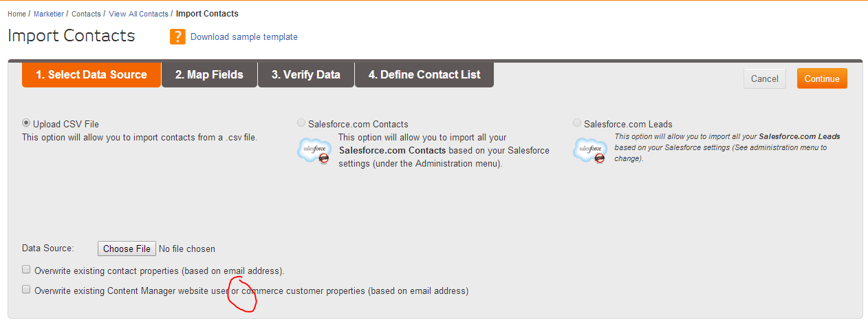Enable overwrite existing contact properties checkbox
This screenshot has width=868, height=327.
[26, 270]
